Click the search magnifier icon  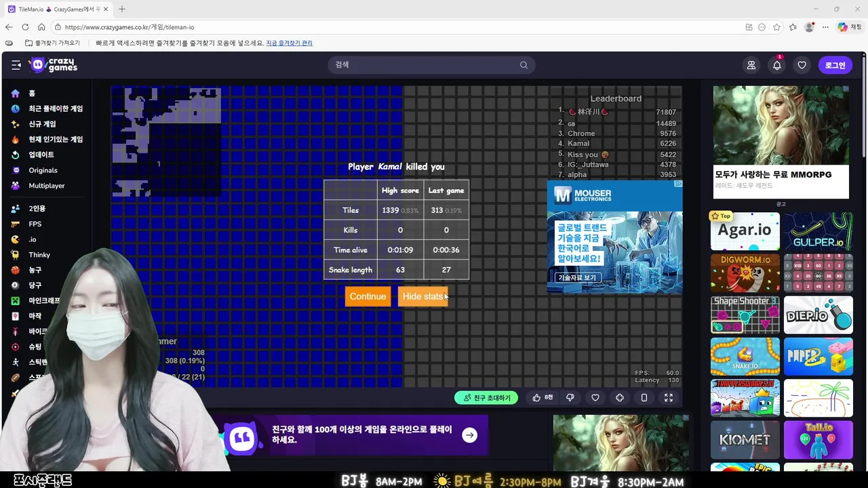pyautogui.click(x=524, y=65)
